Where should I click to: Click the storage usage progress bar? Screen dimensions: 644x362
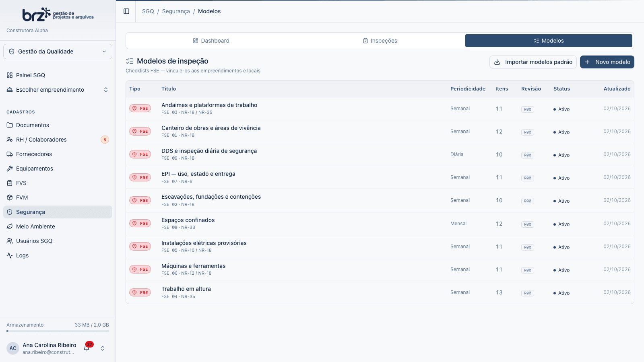pyautogui.click(x=58, y=331)
